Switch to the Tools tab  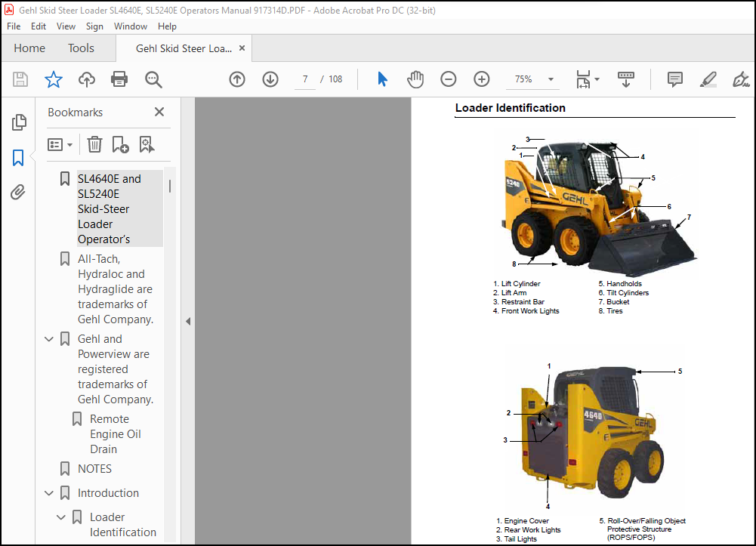point(81,48)
